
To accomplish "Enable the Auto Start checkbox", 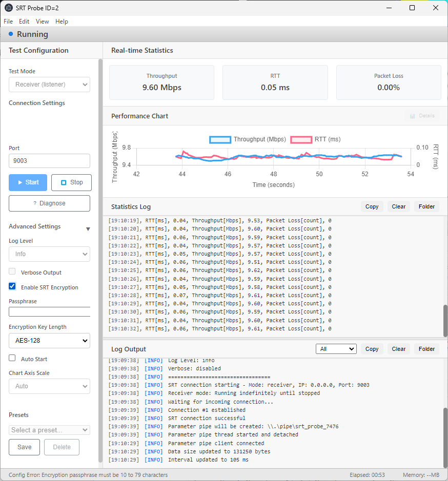I will click(12, 358).
